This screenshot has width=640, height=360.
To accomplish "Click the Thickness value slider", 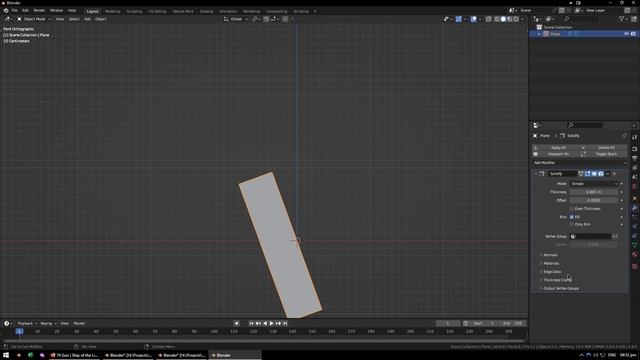I will click(x=594, y=192).
